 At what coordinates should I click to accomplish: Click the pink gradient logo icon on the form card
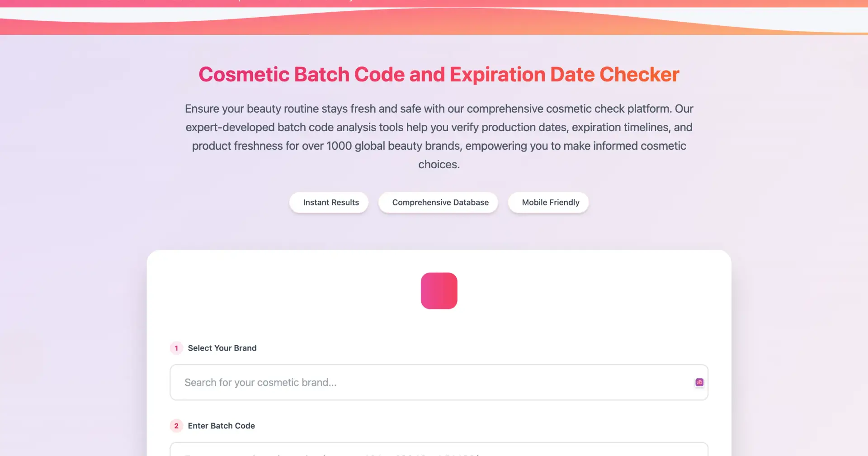point(439,291)
